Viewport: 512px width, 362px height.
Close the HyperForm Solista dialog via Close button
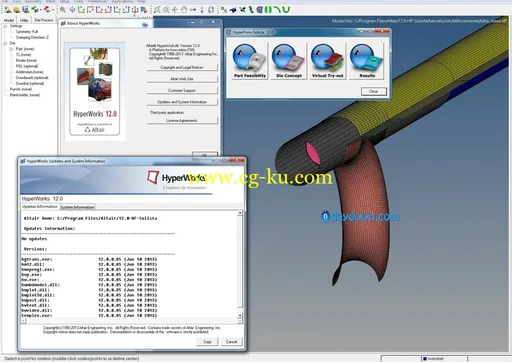tap(374, 91)
